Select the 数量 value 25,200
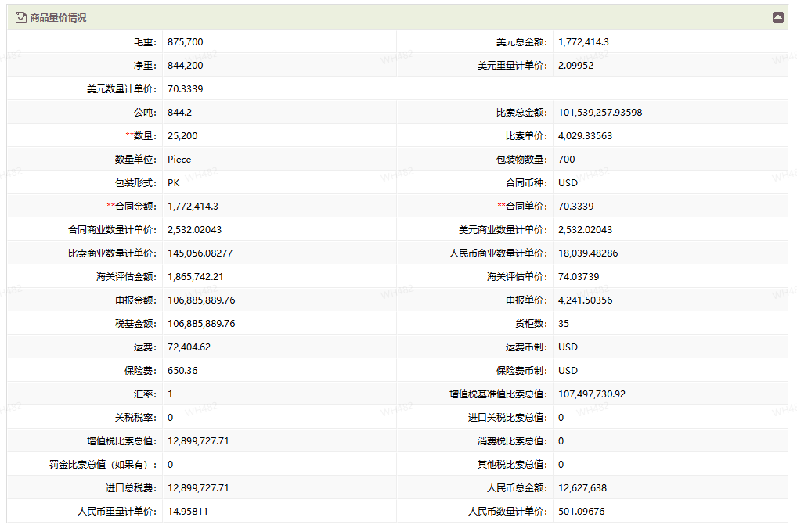This screenshot has width=797, height=532. [x=182, y=136]
